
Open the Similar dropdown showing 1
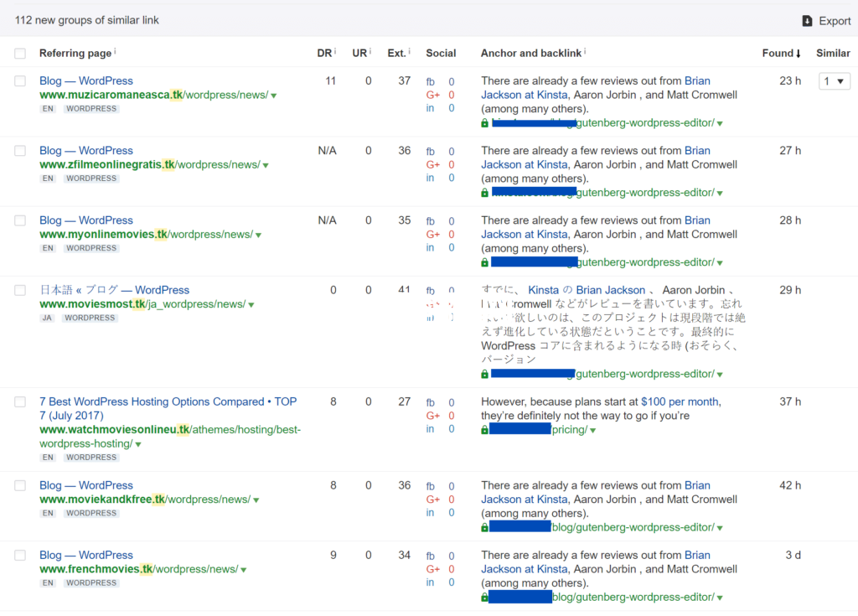click(834, 81)
